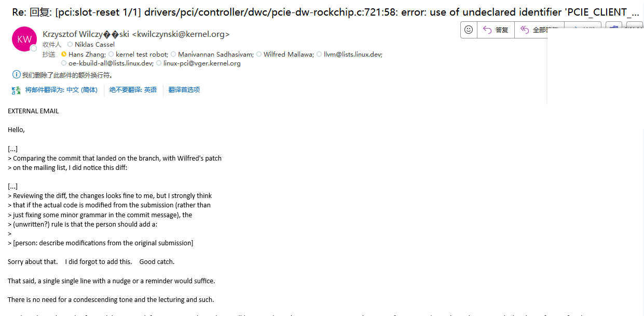
Task: Click the emoji reaction smiley icon
Action: 469,30
